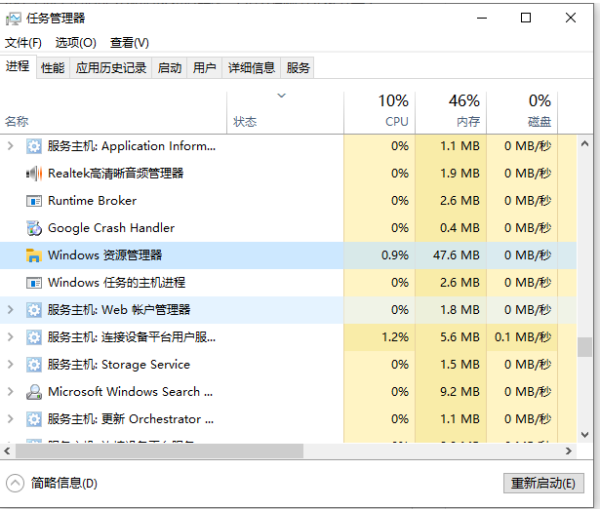Click the Storage Service gear icon
This screenshot has height=509, width=600.
pos(34,365)
